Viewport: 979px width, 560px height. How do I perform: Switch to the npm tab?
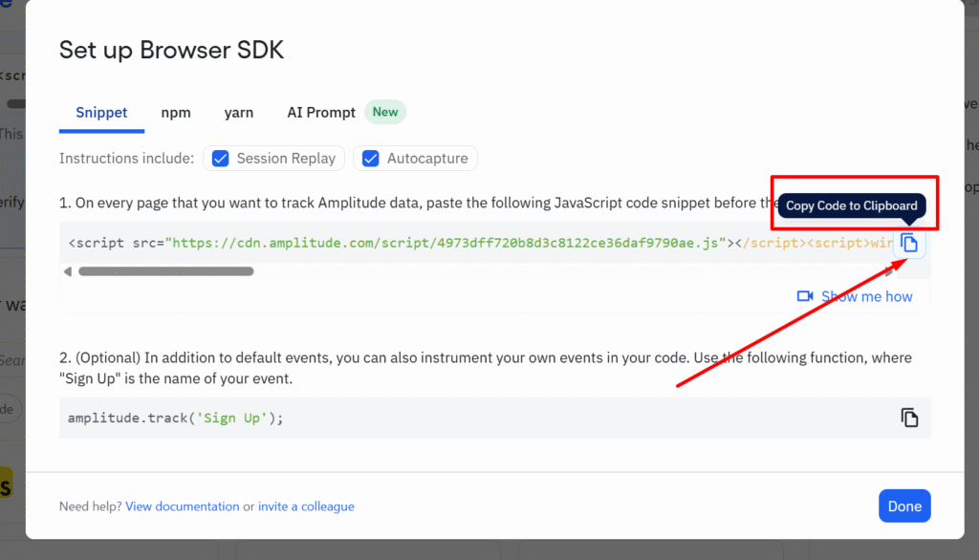tap(176, 113)
